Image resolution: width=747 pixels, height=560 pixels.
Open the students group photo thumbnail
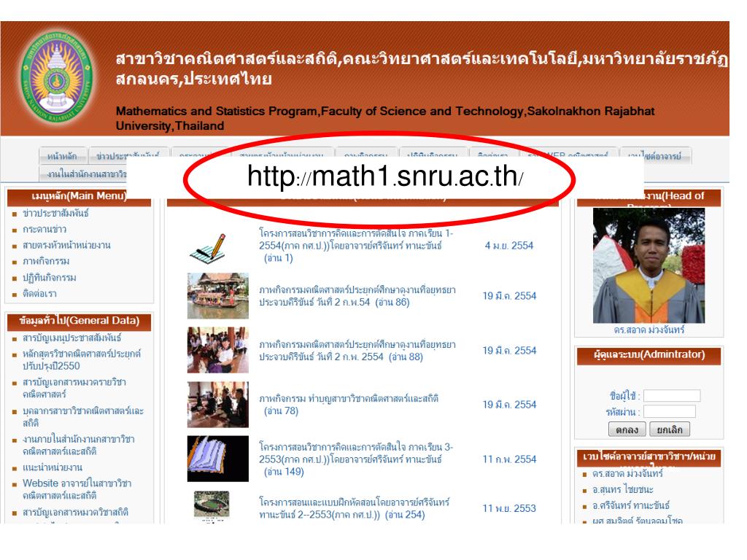tap(217, 350)
